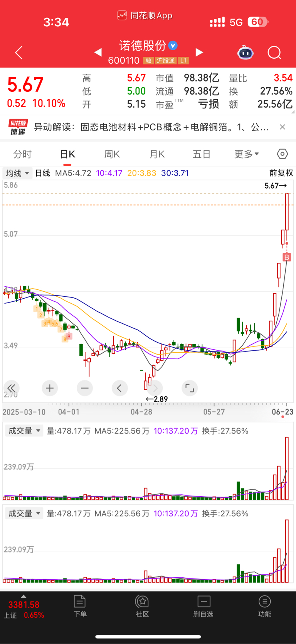Tap the 市值 98.38亿 value

coord(202,78)
